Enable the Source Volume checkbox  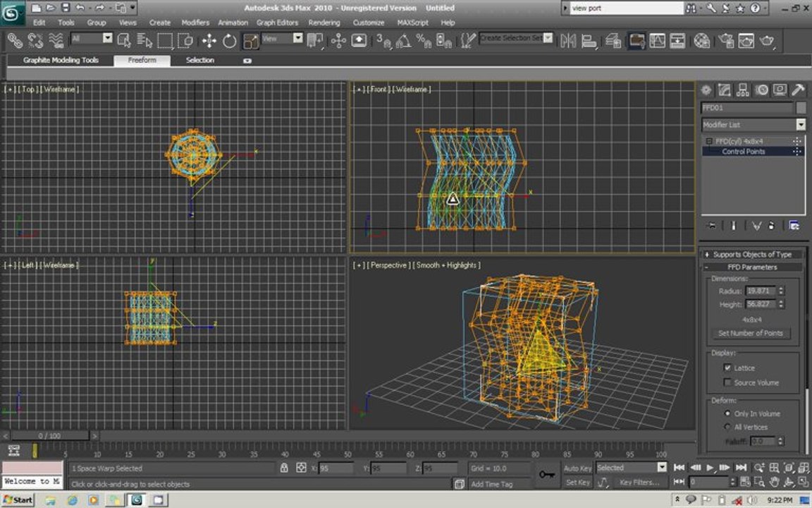coord(727,382)
